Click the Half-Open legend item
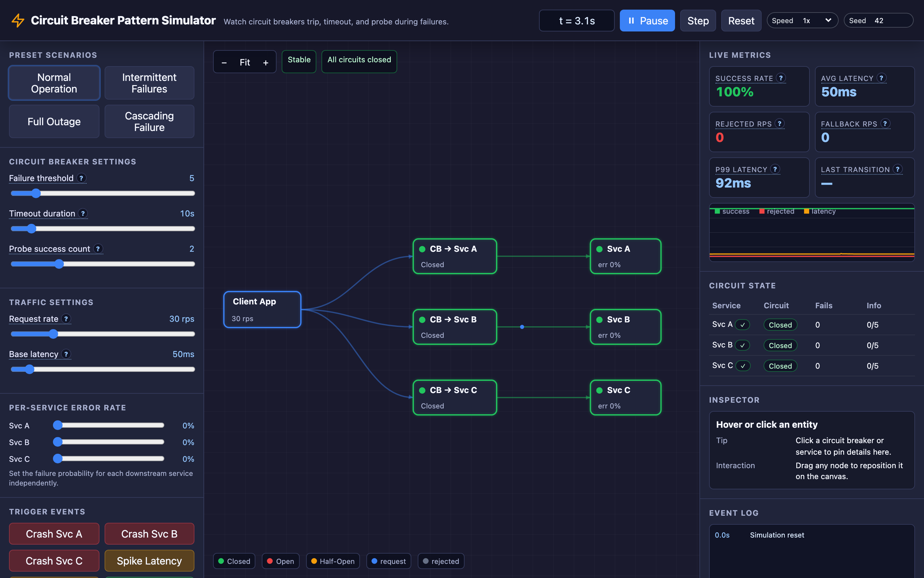Viewport: 924px width, 578px height. 333,561
